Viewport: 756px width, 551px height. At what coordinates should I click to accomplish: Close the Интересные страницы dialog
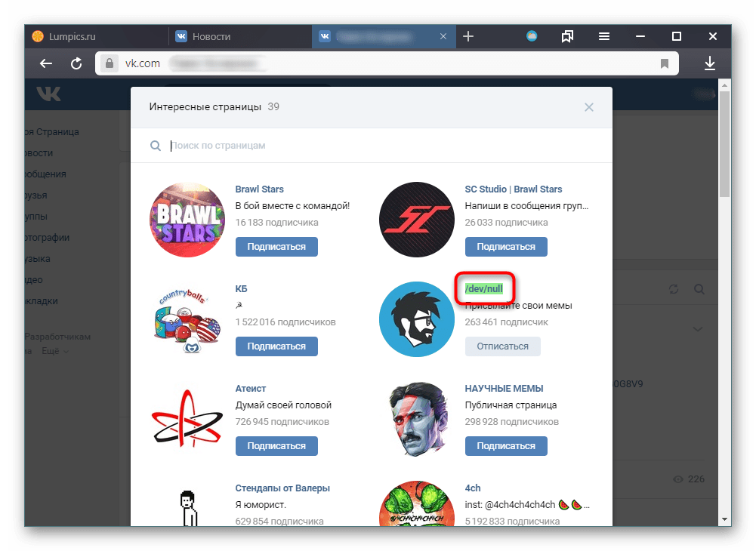coord(588,107)
